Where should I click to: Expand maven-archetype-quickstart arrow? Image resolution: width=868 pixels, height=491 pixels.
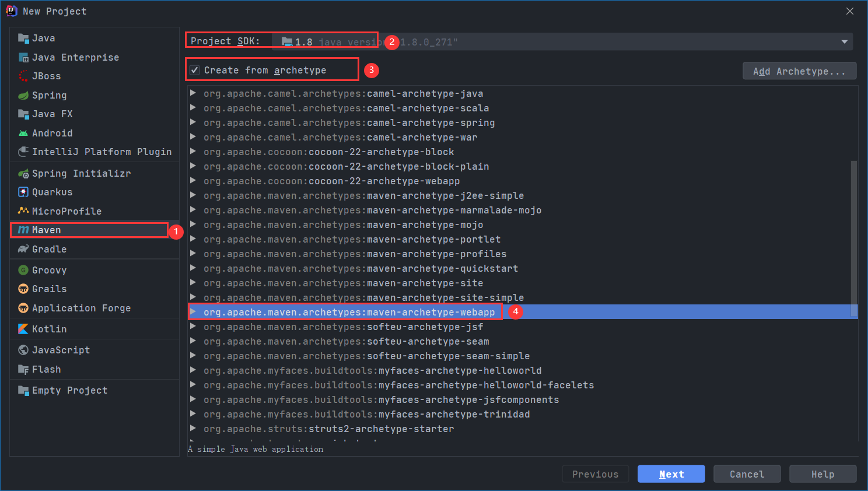[x=193, y=268]
